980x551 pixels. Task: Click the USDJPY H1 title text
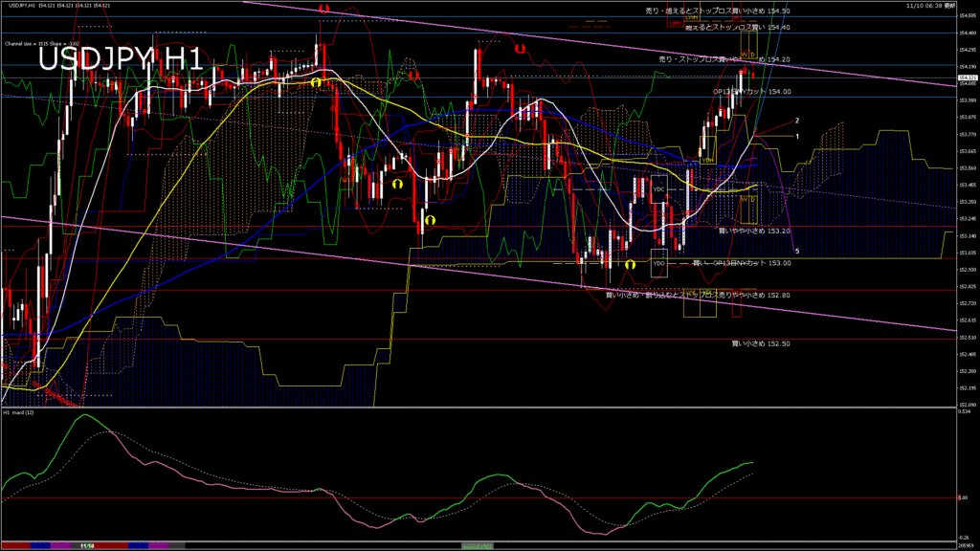pos(120,59)
